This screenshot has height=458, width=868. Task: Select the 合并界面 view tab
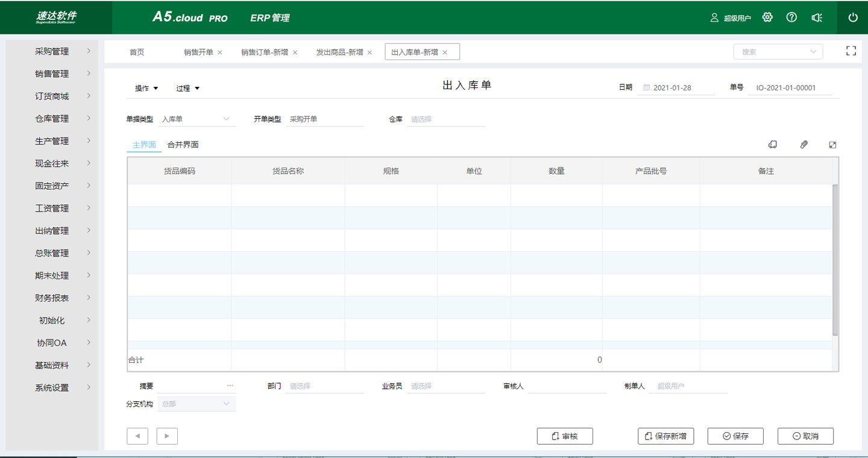click(183, 145)
